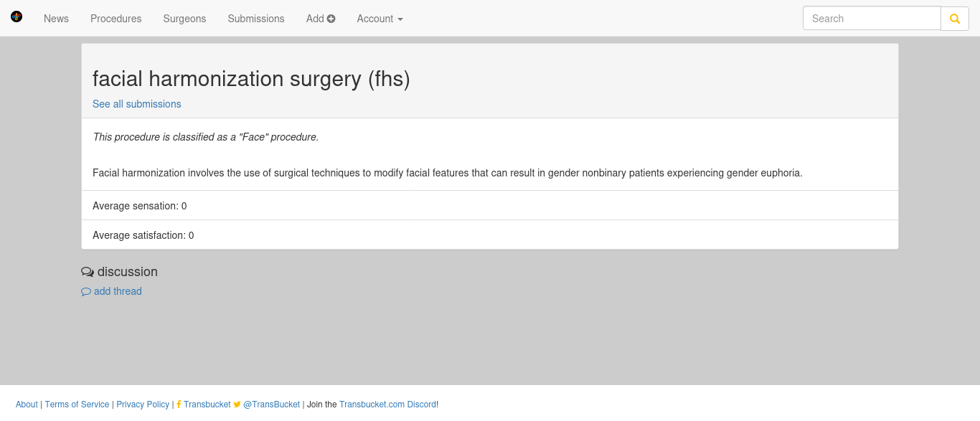980x421 pixels.
Task: Click the Facebook icon in footer
Action: pyautogui.click(x=179, y=405)
